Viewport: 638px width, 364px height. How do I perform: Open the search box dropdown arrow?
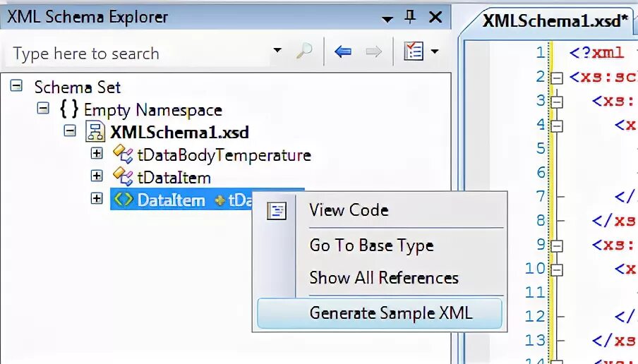[x=277, y=50]
